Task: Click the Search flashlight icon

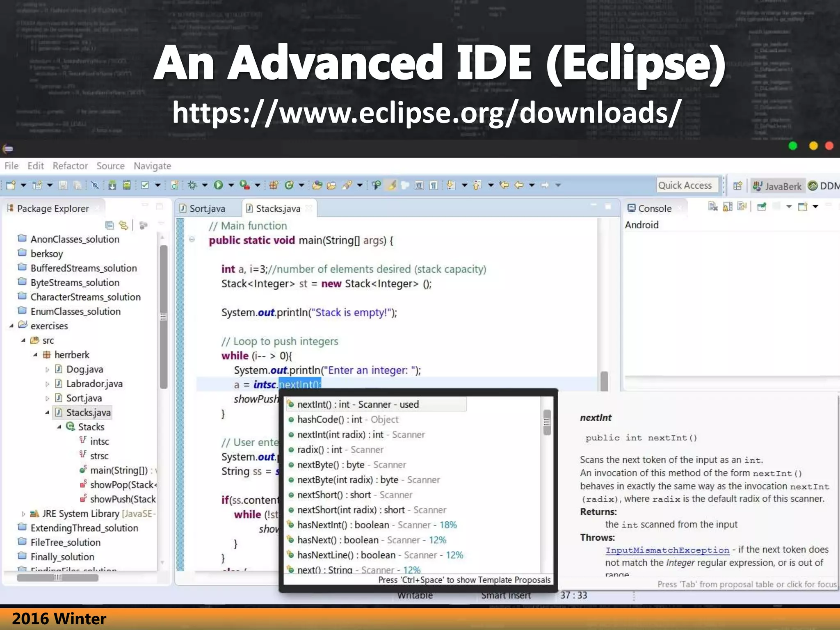Action: pyautogui.click(x=347, y=185)
